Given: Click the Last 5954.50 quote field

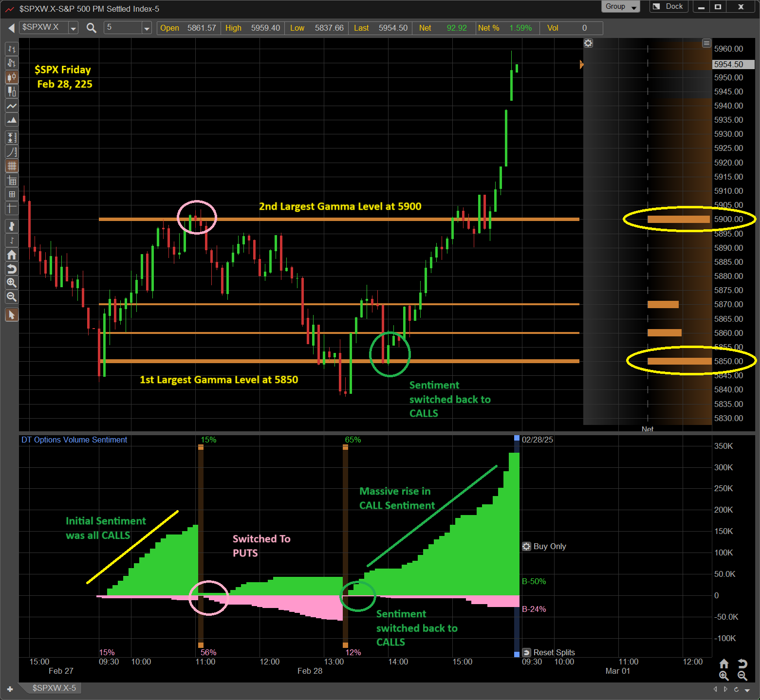Looking at the screenshot, I should (x=381, y=28).
